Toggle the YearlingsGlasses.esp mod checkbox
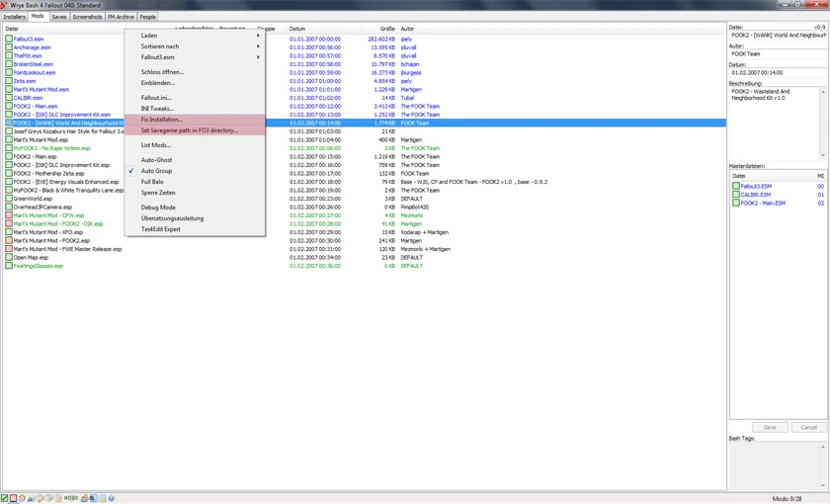Screen dimensions: 830x504 (9, 266)
